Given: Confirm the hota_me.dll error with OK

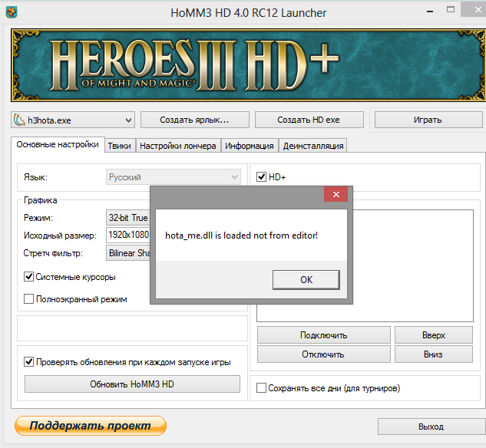Looking at the screenshot, I should coord(306,280).
